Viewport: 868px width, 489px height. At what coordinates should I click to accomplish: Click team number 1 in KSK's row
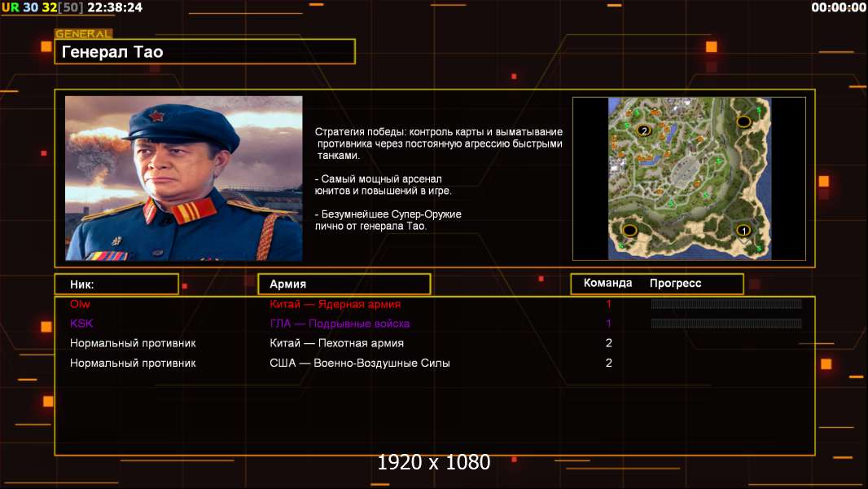(609, 324)
